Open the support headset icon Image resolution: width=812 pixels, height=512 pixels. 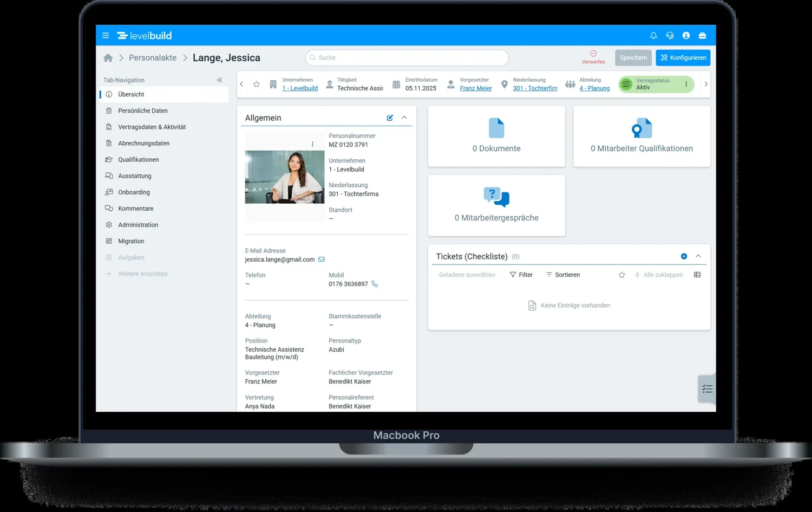click(670, 36)
